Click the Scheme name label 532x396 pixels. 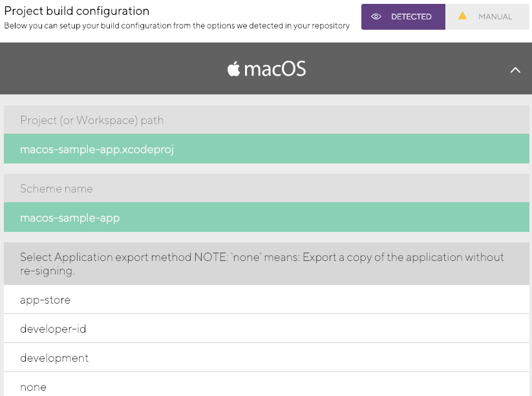tap(55, 189)
